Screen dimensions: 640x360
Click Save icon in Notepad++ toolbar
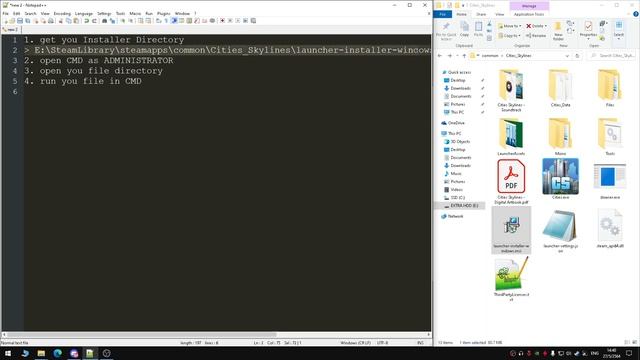point(20,20)
